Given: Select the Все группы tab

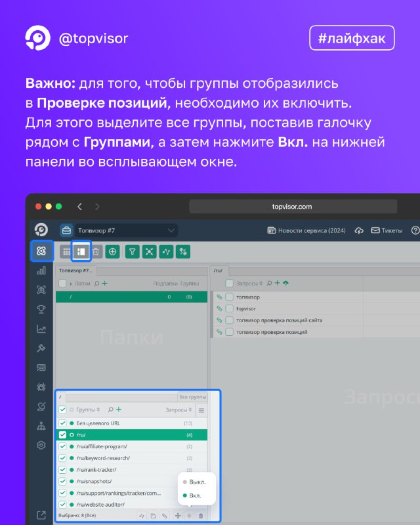Looking at the screenshot, I should 192,397.
